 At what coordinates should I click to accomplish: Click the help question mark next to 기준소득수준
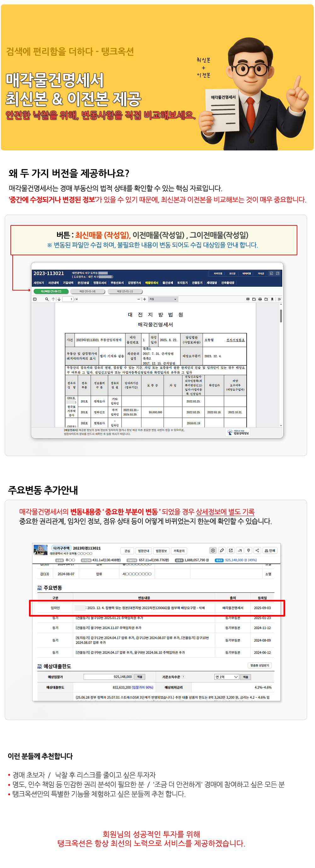(x=183, y=677)
